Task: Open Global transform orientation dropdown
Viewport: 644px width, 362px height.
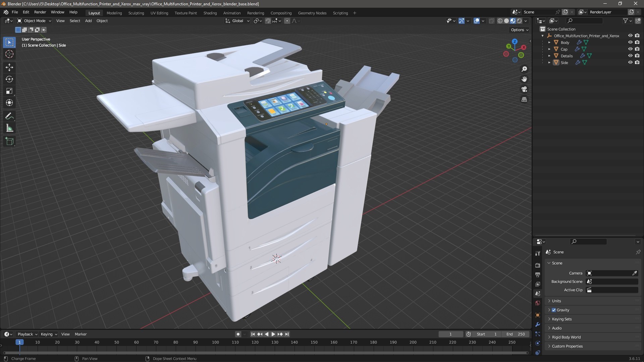Action: click(x=237, y=21)
